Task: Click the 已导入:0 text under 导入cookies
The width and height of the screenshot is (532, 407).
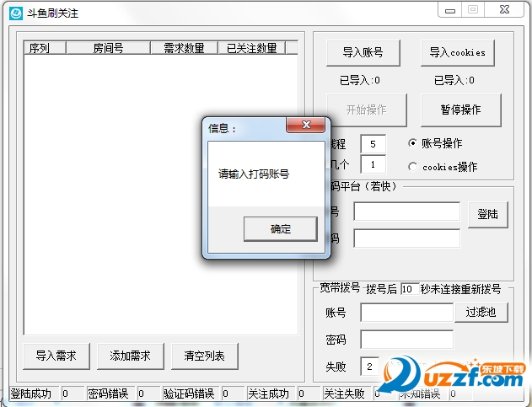Action: click(x=454, y=80)
